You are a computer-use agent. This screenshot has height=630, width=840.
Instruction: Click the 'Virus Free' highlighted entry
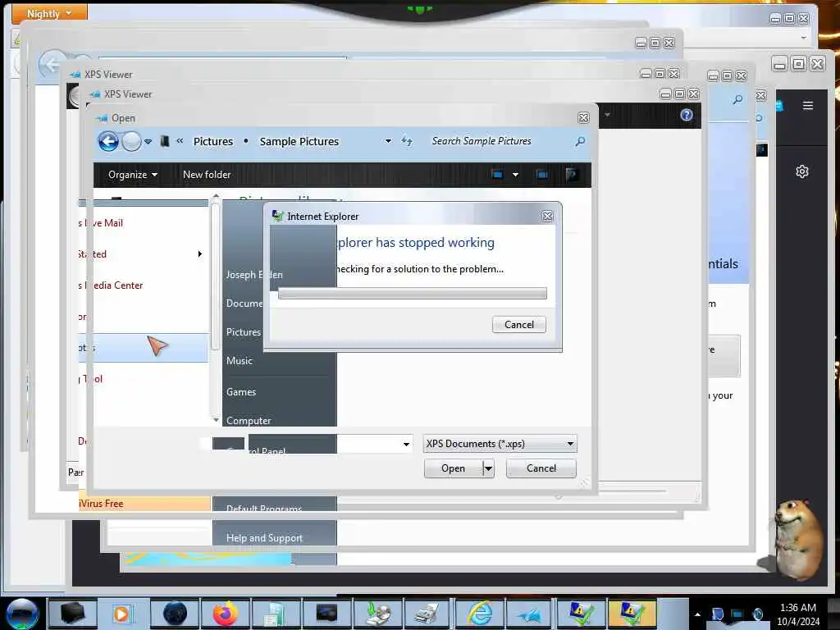coord(144,504)
